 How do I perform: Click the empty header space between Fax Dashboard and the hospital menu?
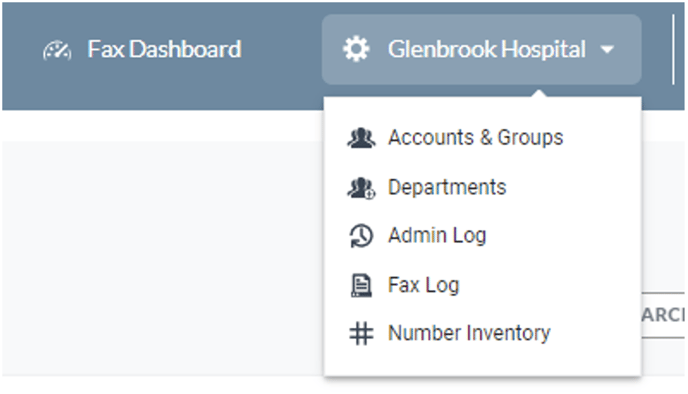tap(282, 49)
